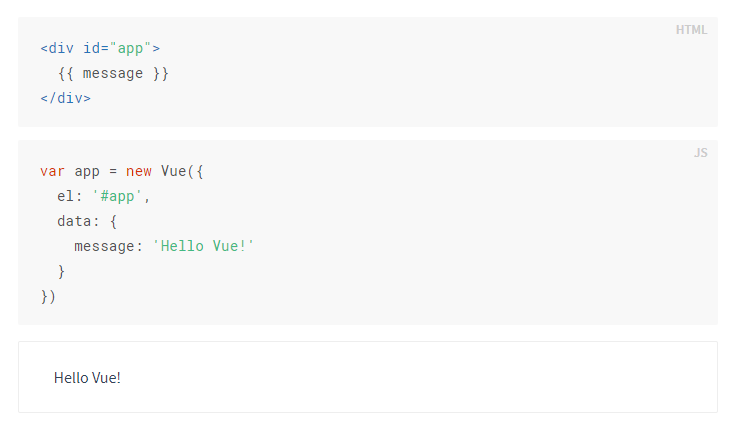The width and height of the screenshot is (736, 423).
Task: Click the el property key
Action: point(65,196)
